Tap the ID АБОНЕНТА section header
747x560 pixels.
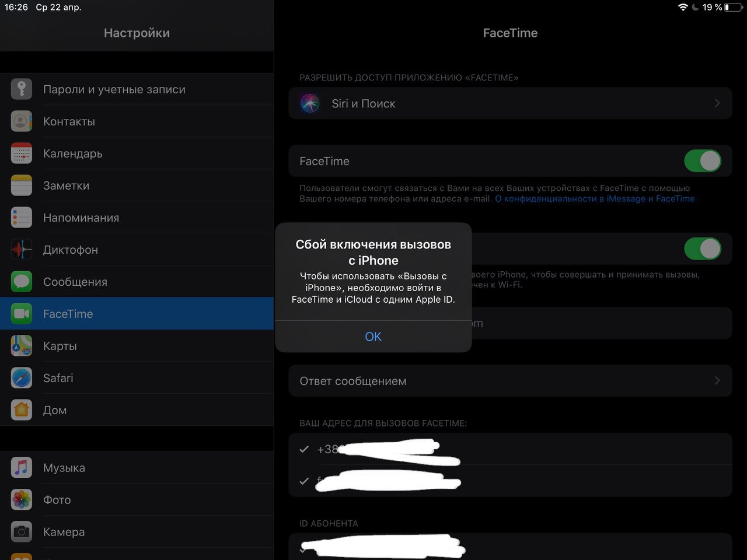point(329,523)
